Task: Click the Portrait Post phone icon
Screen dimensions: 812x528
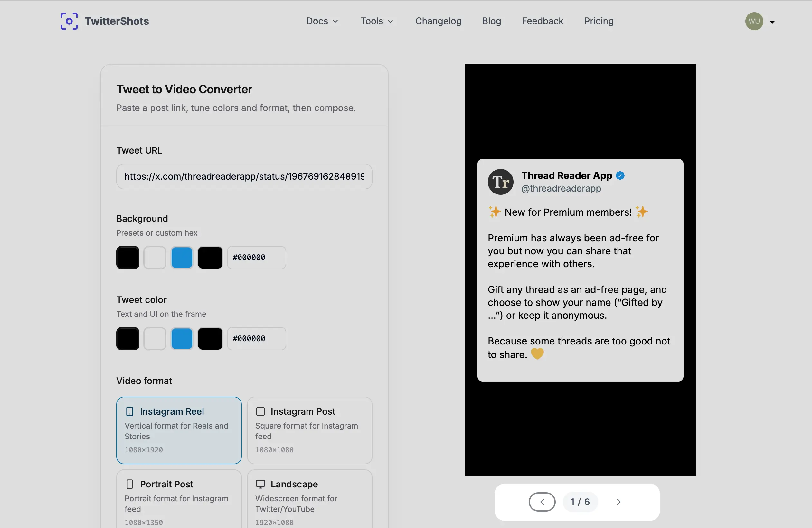Action: 130,484
